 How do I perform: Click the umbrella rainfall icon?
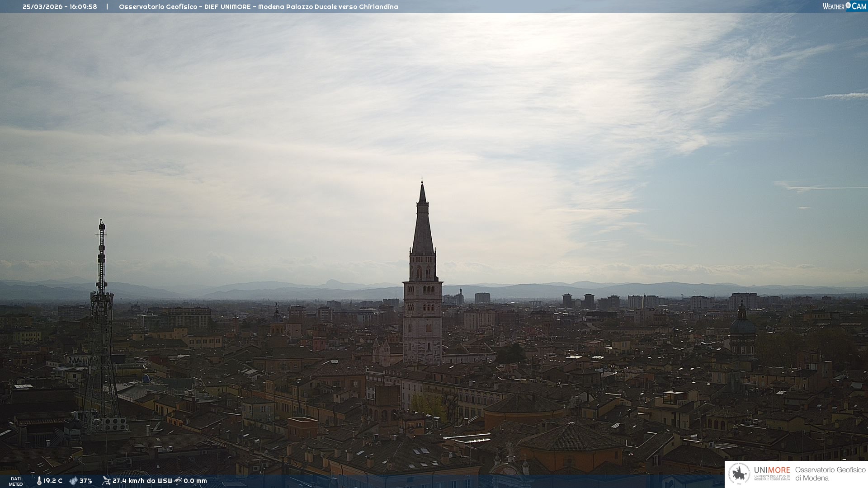[x=178, y=481]
